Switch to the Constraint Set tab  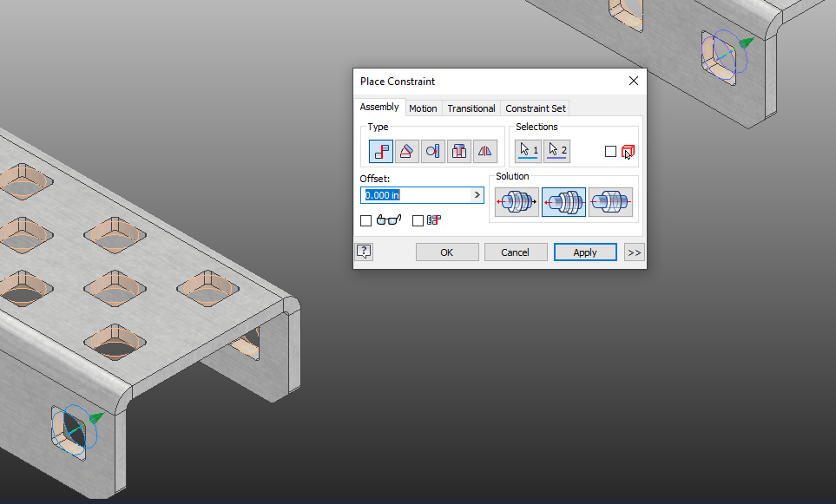[536, 108]
